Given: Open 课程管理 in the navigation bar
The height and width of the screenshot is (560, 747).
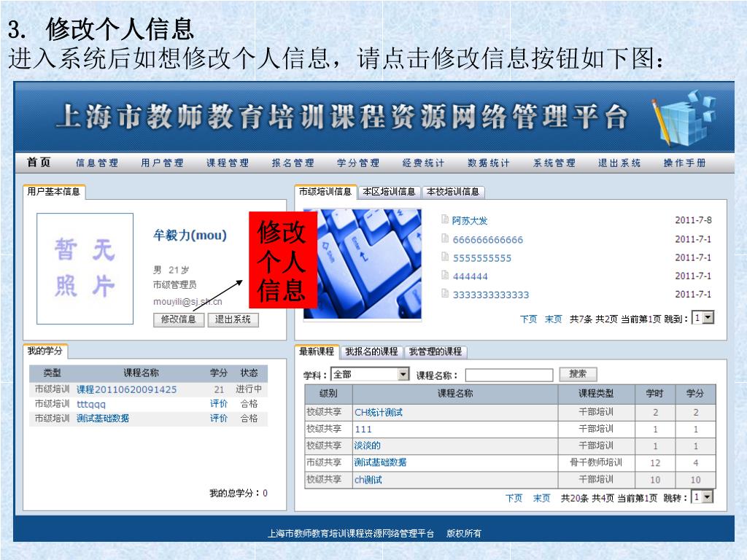Looking at the screenshot, I should coord(228,163).
